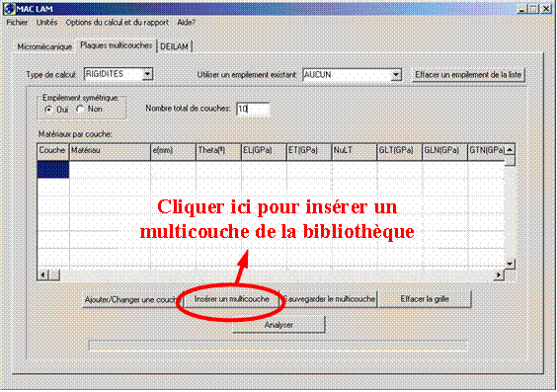Screen dimensions: 557x392
Task: Click the grid scroll down arrow
Action: 510,264
